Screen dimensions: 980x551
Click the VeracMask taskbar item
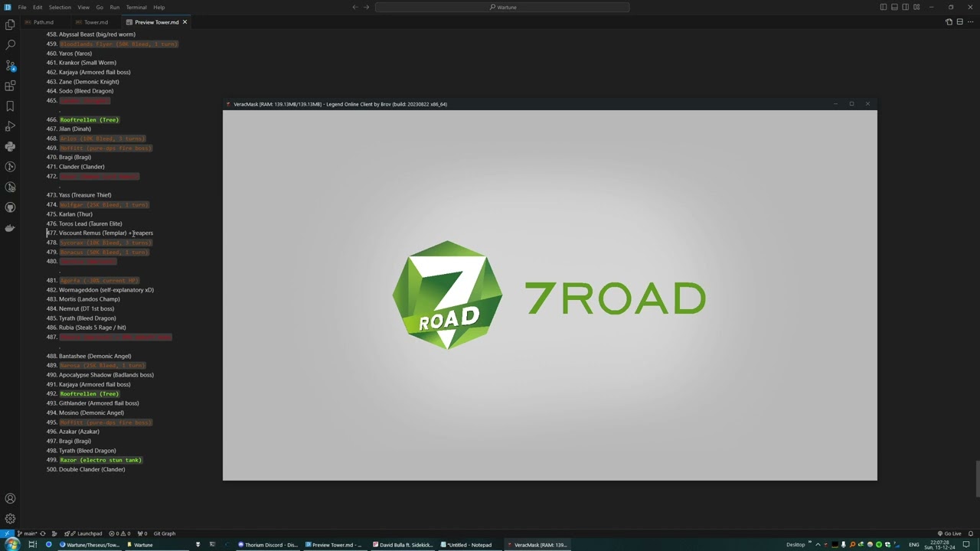pyautogui.click(x=537, y=545)
